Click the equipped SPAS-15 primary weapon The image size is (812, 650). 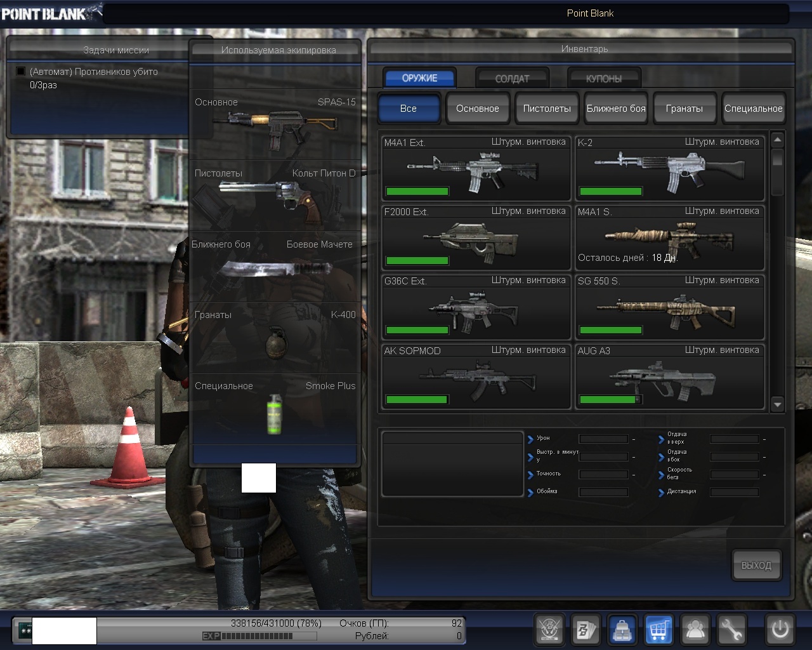click(275, 126)
